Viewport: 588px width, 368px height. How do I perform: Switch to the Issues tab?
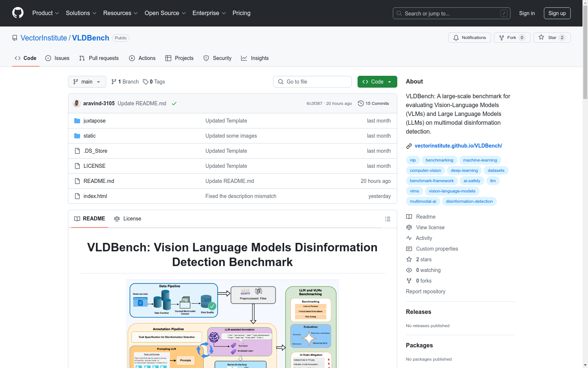coord(57,58)
